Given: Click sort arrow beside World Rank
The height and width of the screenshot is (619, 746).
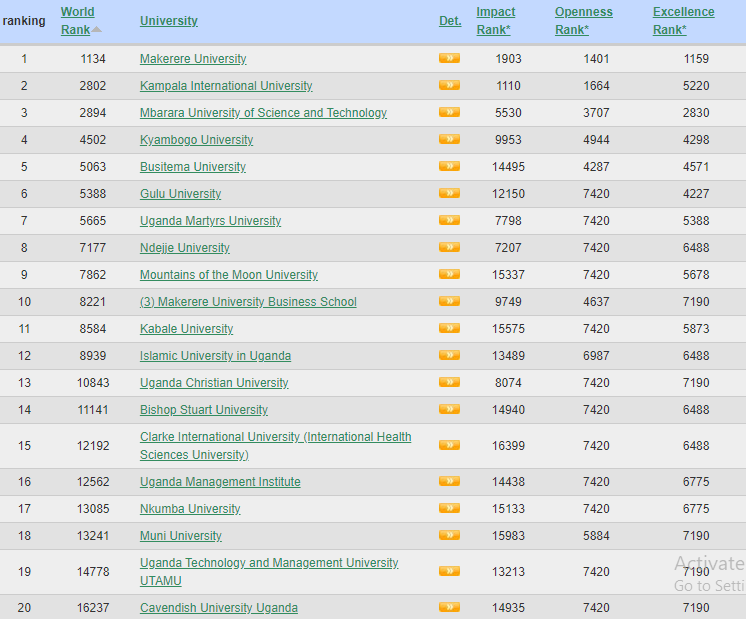Looking at the screenshot, I should (x=97, y=29).
